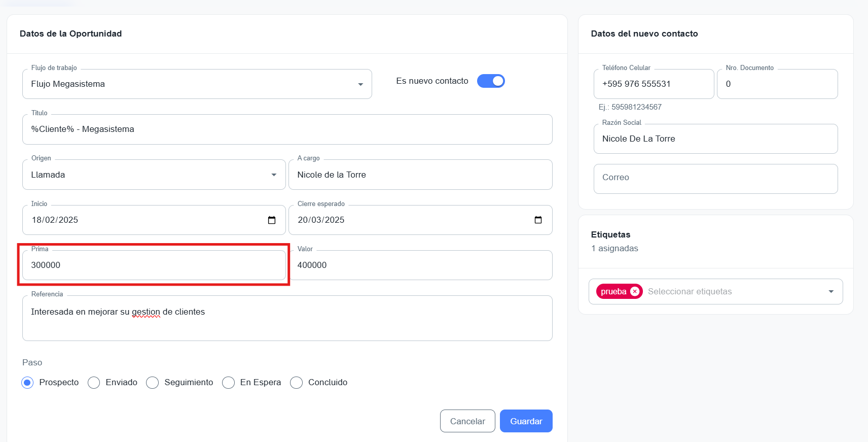This screenshot has width=868, height=442.
Task: Select the Enviado radio button
Action: coord(94,383)
